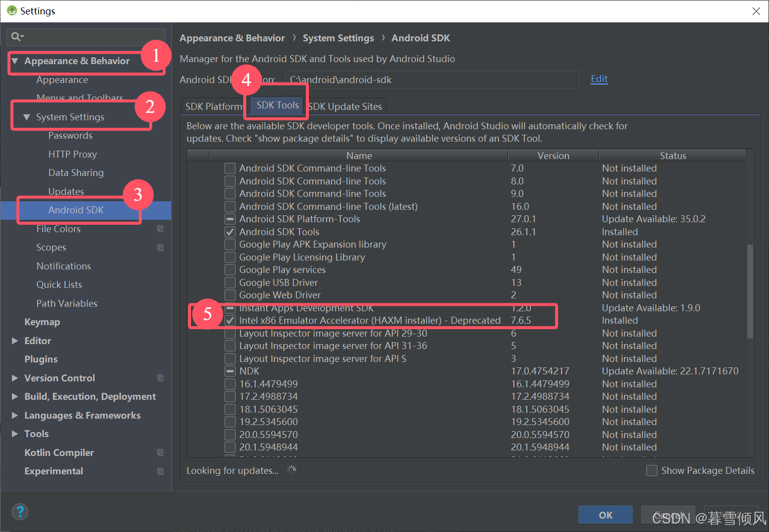
Task: Uncheck Intel x86 Emulator Accelerator HAXM
Action: [x=230, y=320]
